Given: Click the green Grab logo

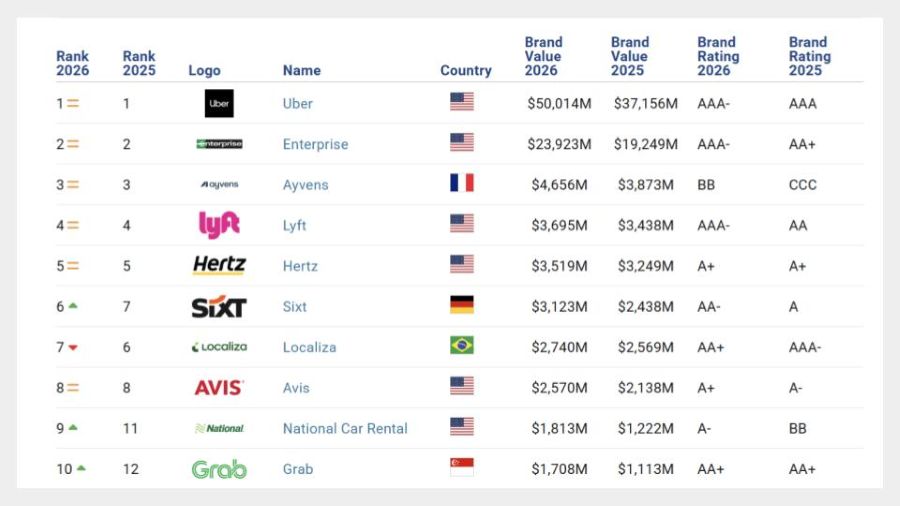Looking at the screenshot, I should (219, 469).
